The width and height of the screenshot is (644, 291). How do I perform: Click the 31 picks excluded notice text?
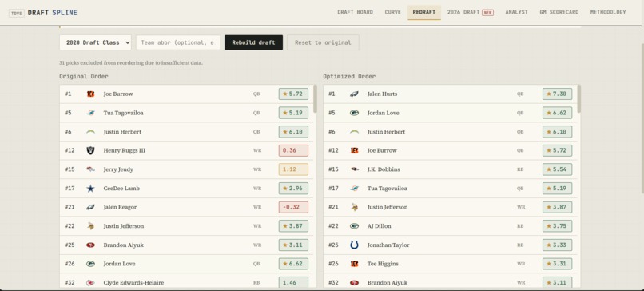pos(131,63)
